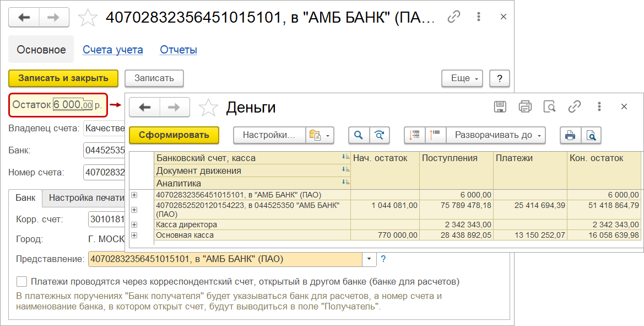Sort icon on Банковский счет, касса header
Screen dimensions: 644x326
pos(346,157)
